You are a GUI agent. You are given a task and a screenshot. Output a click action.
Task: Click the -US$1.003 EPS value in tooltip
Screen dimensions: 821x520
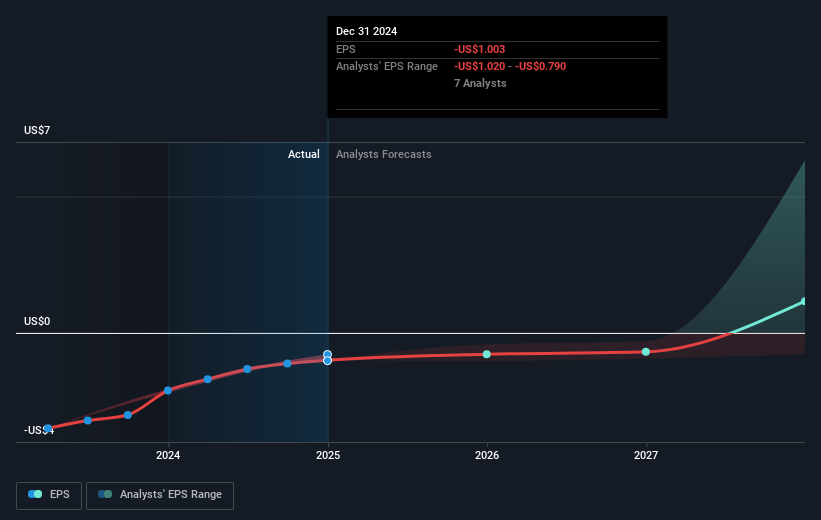(480, 49)
